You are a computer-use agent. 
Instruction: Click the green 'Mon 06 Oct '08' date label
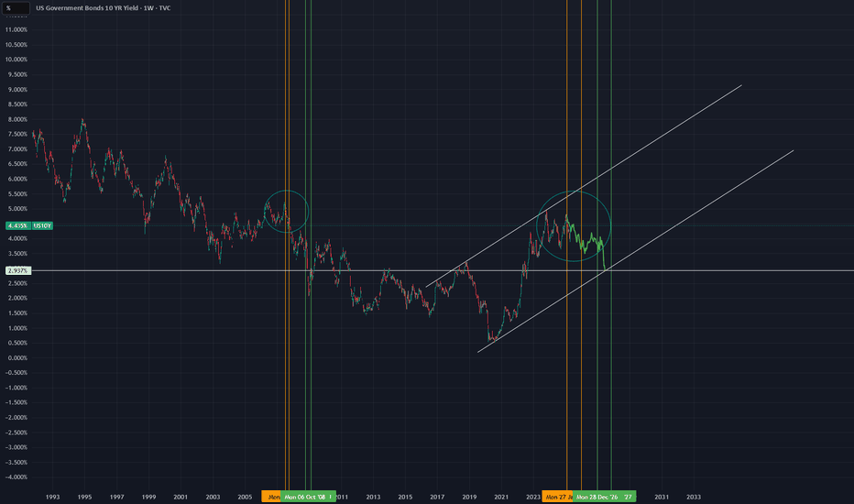click(308, 497)
